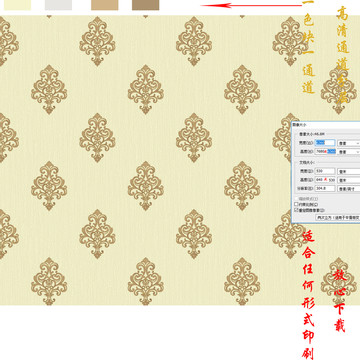Click the grayed-out scale styles checkbox
The image size is (360, 360).
(296, 198)
